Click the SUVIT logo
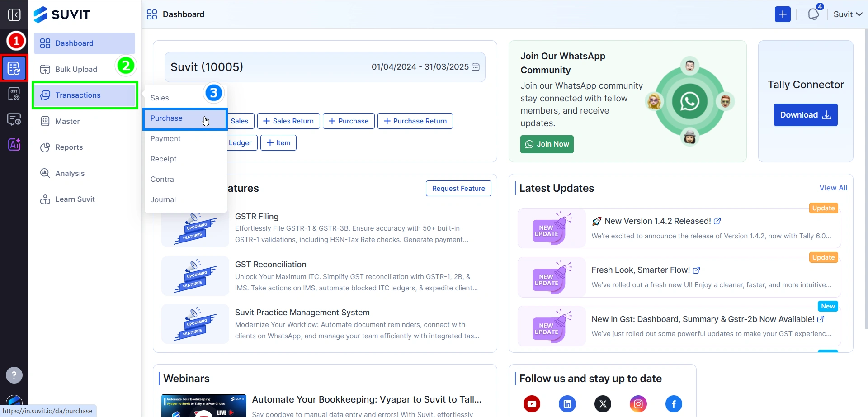The width and height of the screenshot is (868, 417). click(x=62, y=14)
